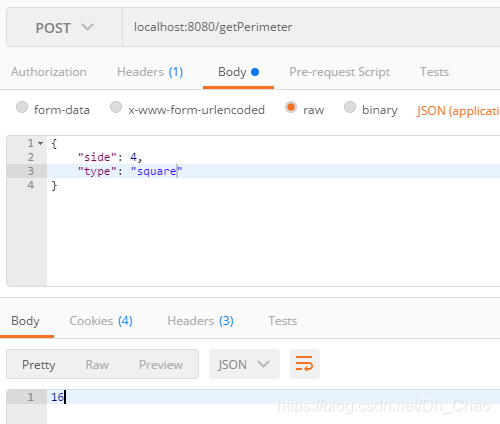The image size is (500, 424).
Task: Switch to the Authorization tab
Action: click(49, 72)
